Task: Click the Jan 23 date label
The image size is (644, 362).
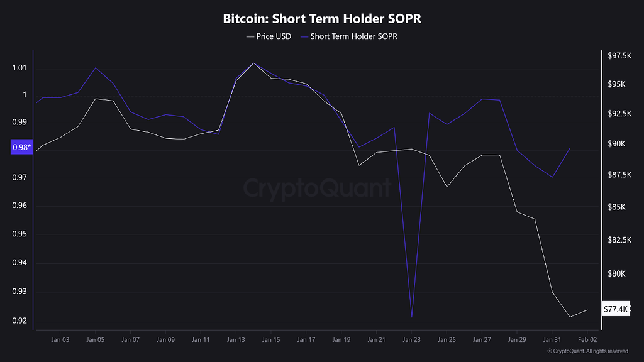Action: pyautogui.click(x=411, y=340)
